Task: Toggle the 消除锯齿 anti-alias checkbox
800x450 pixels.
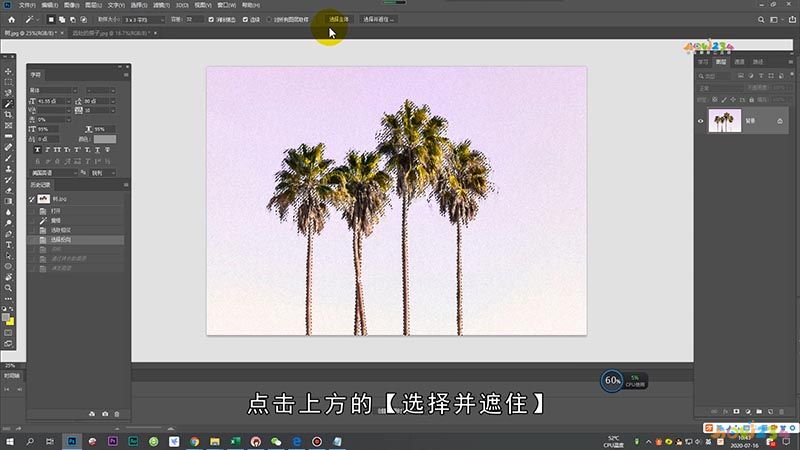Action: coord(211,19)
